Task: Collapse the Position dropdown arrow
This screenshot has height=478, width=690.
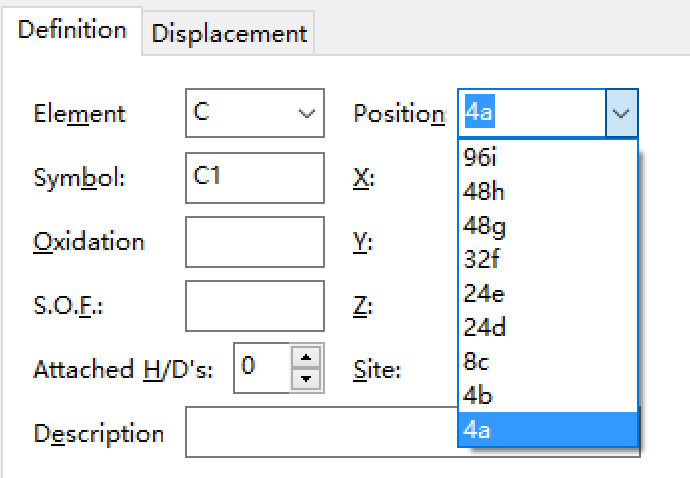Action: tap(621, 113)
